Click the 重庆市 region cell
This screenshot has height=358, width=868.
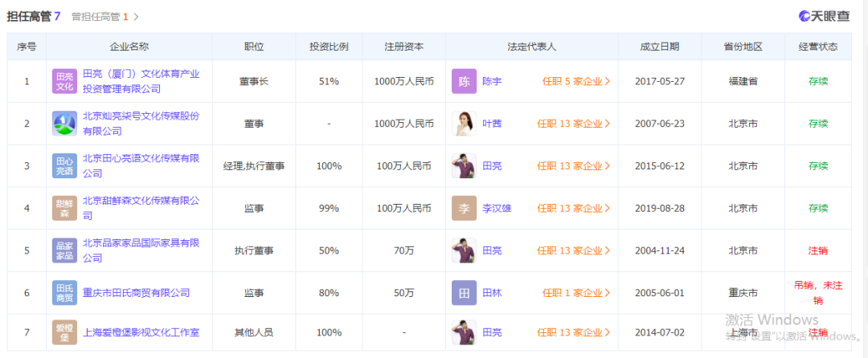[x=743, y=293]
